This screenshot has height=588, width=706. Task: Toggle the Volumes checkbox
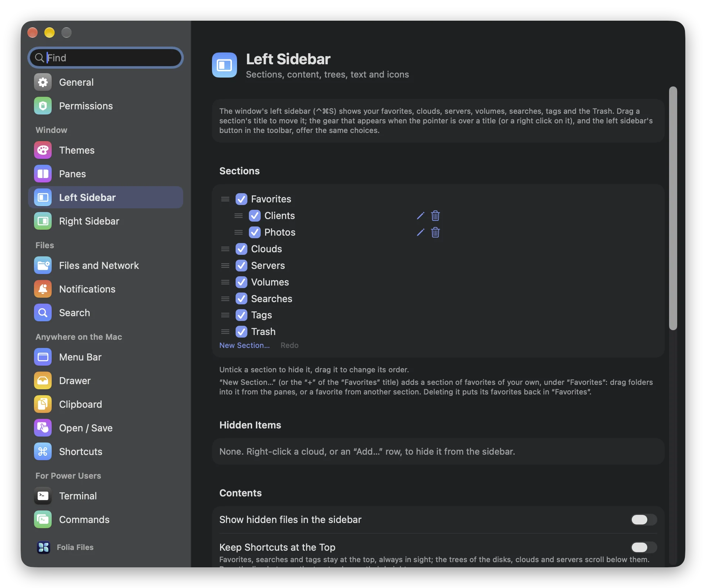pos(241,282)
